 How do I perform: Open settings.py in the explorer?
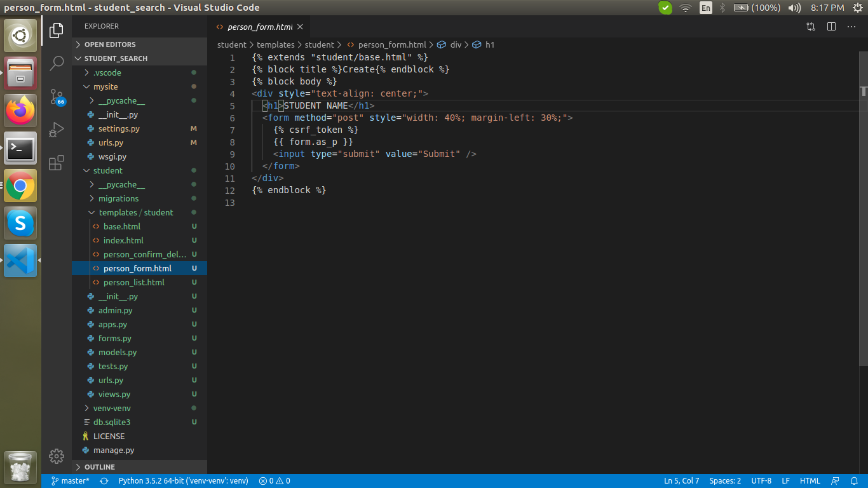click(x=140, y=128)
